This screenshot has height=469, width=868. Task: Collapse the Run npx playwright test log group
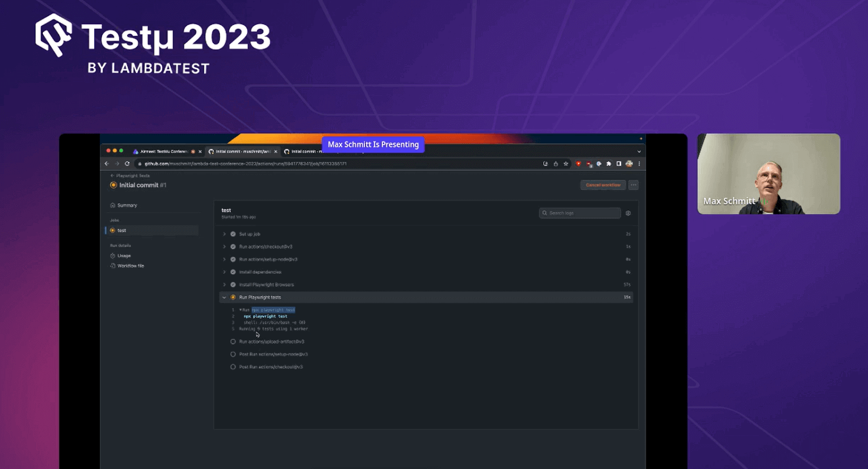tap(240, 310)
